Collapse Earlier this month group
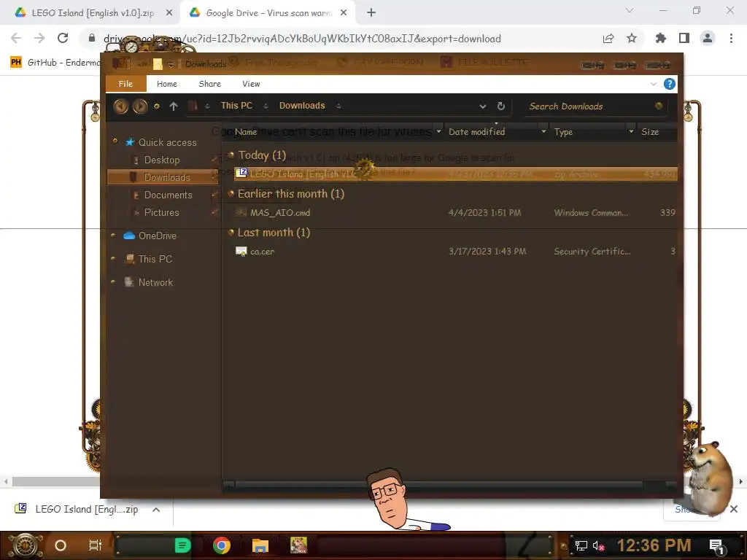This screenshot has height=560, width=747. click(231, 192)
